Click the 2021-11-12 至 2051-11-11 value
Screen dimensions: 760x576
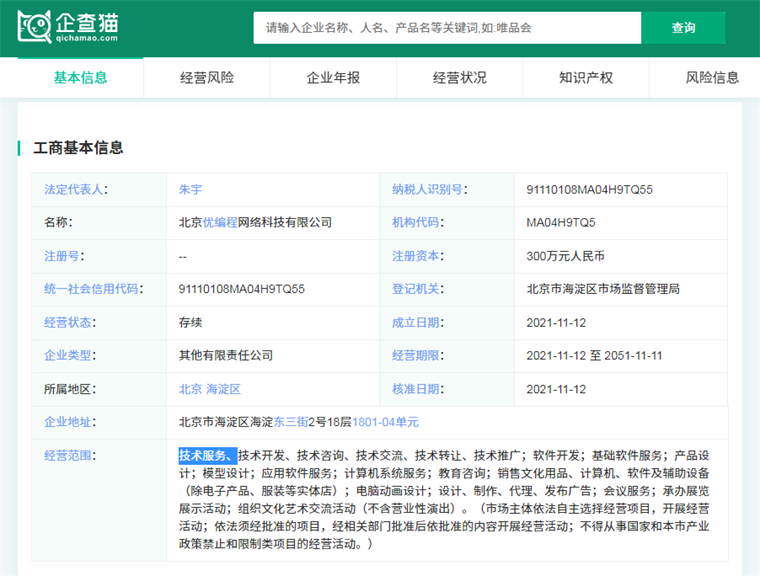tap(594, 355)
